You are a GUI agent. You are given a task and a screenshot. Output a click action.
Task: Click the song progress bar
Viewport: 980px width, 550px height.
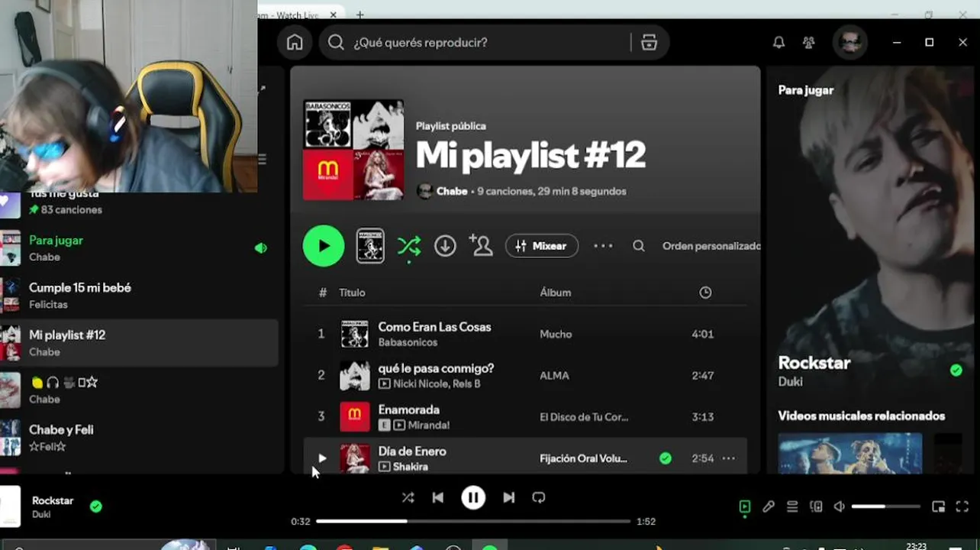tap(473, 522)
